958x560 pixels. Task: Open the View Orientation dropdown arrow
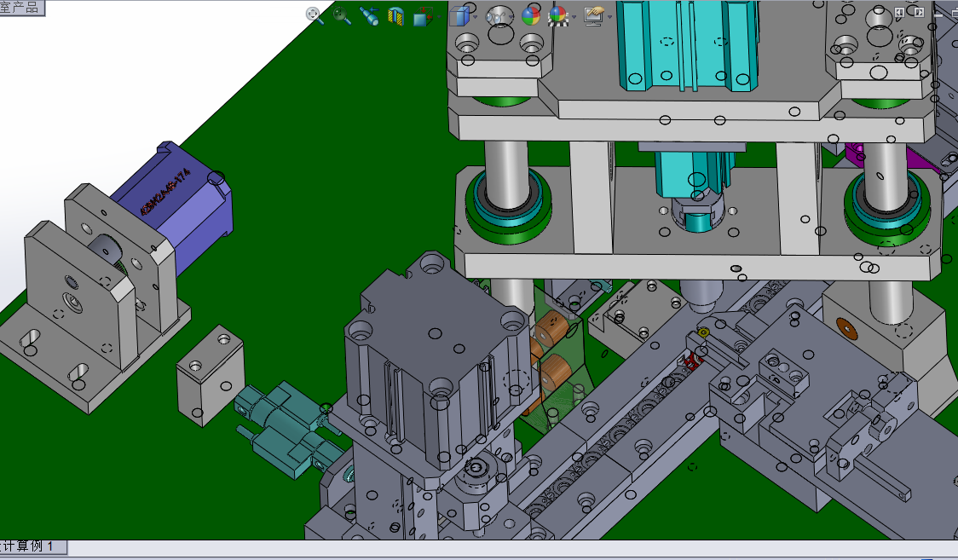[439, 16]
